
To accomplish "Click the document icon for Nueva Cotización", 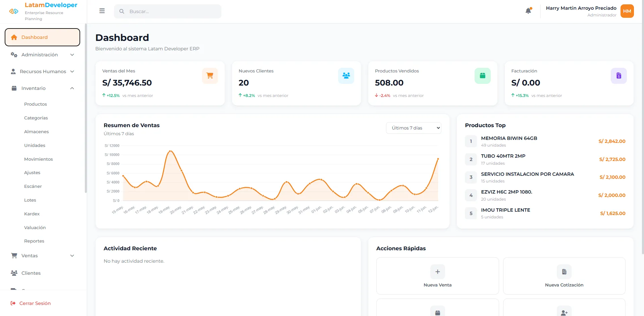I will [564, 272].
